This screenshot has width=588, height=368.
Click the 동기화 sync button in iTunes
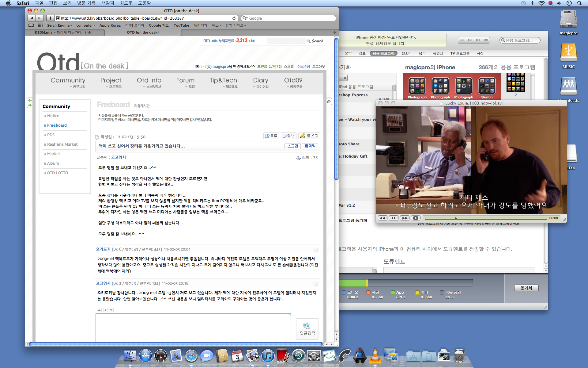click(526, 288)
